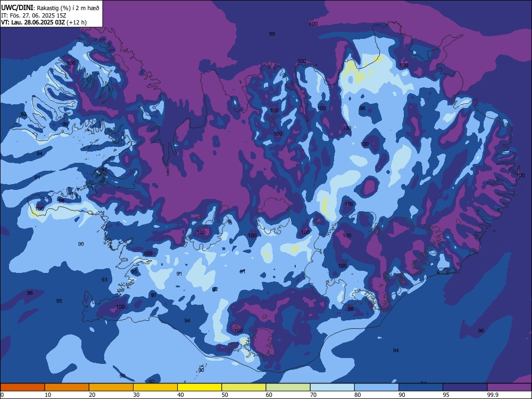This screenshot has height=399, width=532.
Task: Click the amber 20–30 legend swatch
Action: point(111,387)
